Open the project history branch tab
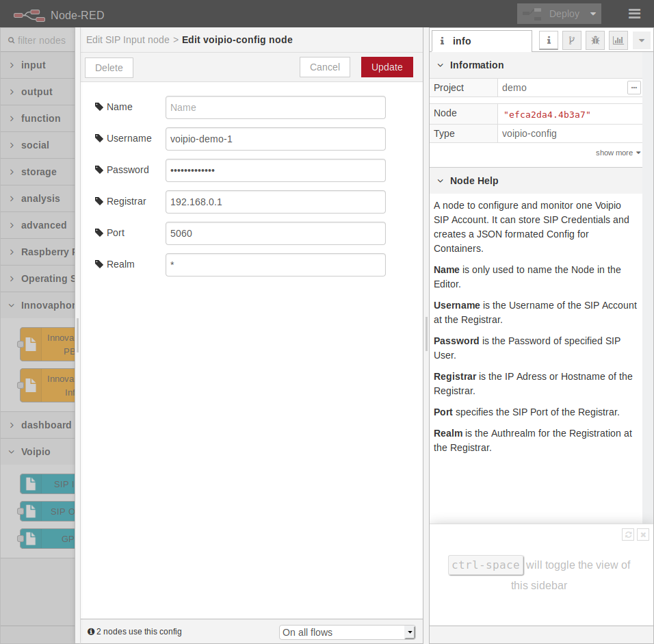The image size is (654, 644). click(571, 40)
